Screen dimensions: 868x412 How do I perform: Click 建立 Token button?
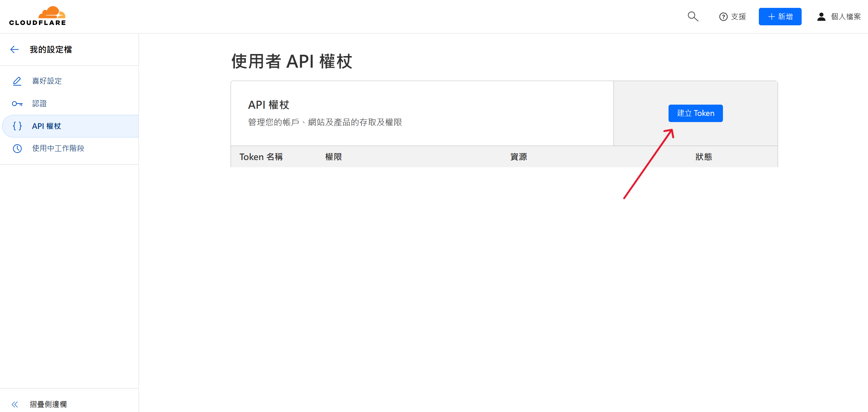[695, 113]
